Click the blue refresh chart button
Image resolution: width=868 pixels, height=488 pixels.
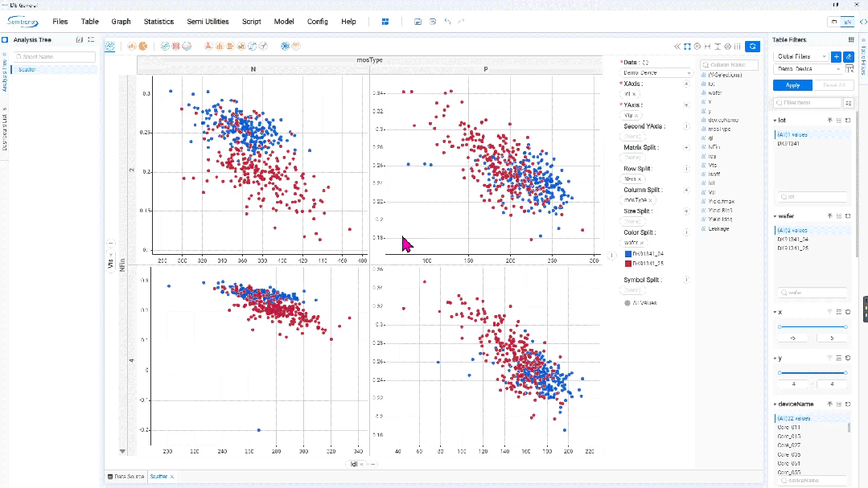pos(752,47)
